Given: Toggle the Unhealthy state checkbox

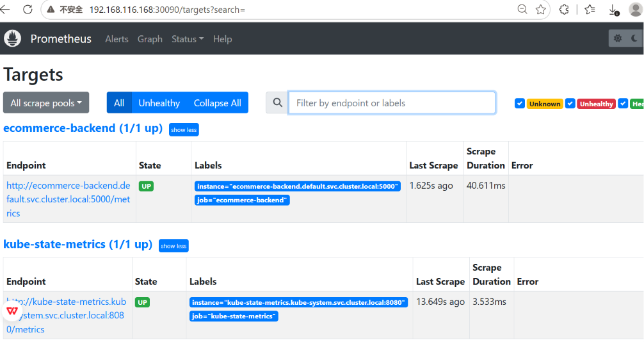Looking at the screenshot, I should point(570,104).
